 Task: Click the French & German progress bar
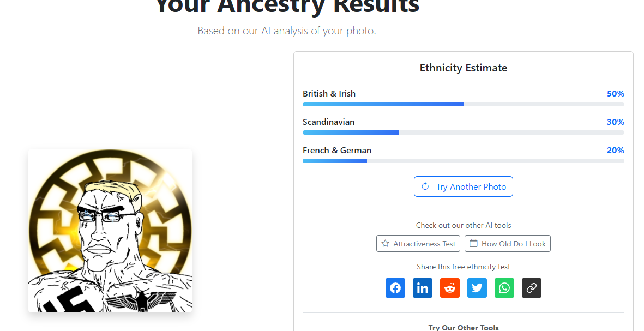pyautogui.click(x=463, y=161)
